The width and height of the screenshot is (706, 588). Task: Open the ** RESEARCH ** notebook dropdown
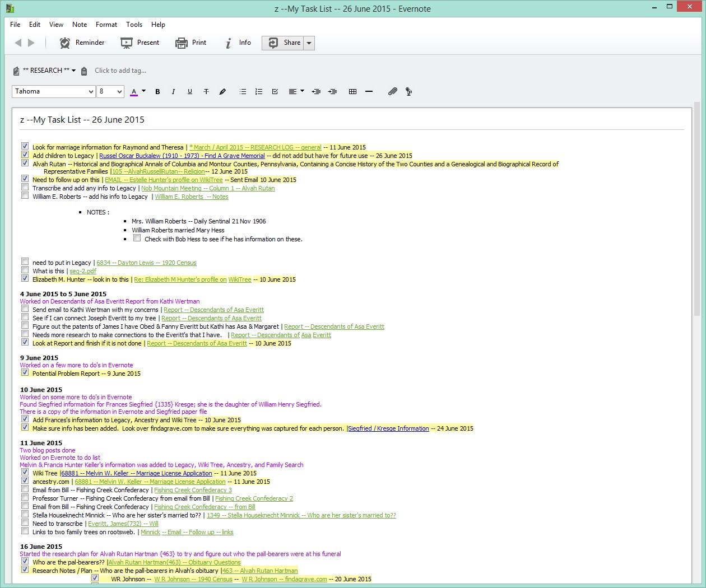coord(49,71)
